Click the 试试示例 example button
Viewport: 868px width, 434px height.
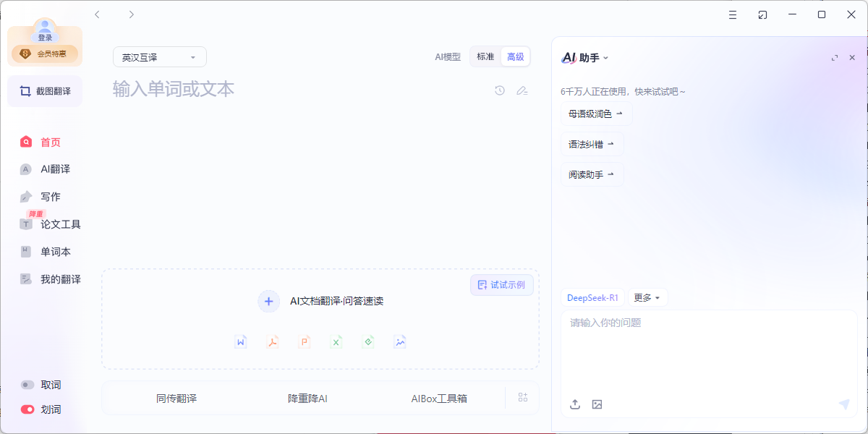[502, 285]
